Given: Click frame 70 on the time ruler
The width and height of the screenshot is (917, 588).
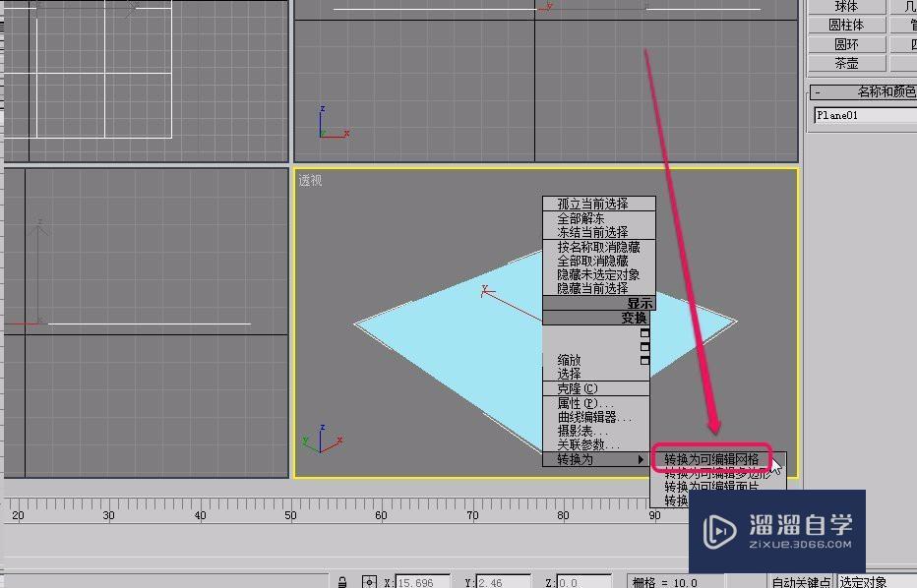Looking at the screenshot, I should click(472, 515).
